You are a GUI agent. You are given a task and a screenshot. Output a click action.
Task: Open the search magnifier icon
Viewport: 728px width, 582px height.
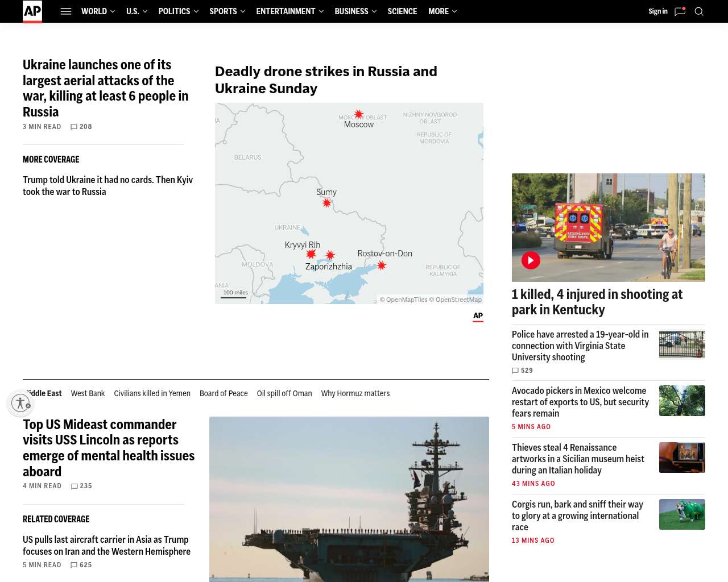[x=699, y=11]
